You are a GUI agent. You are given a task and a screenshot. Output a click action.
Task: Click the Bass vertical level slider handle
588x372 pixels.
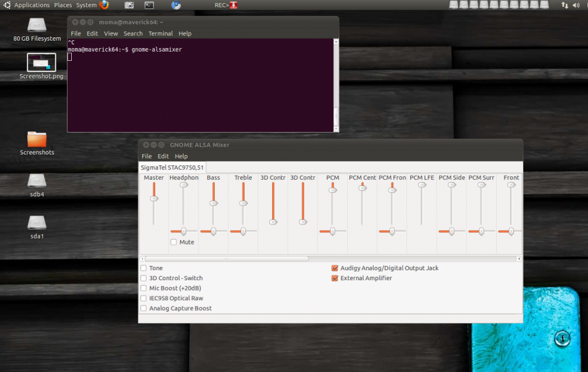pos(214,203)
